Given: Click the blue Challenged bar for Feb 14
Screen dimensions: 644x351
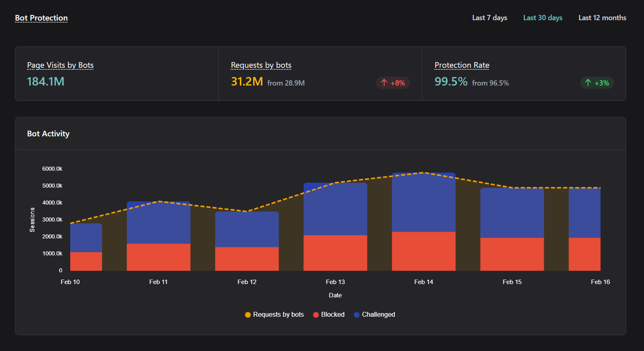Looking at the screenshot, I should 424,203.
